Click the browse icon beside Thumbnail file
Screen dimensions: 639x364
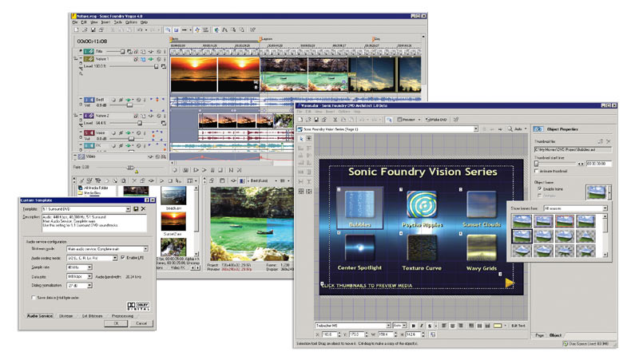[x=601, y=141]
